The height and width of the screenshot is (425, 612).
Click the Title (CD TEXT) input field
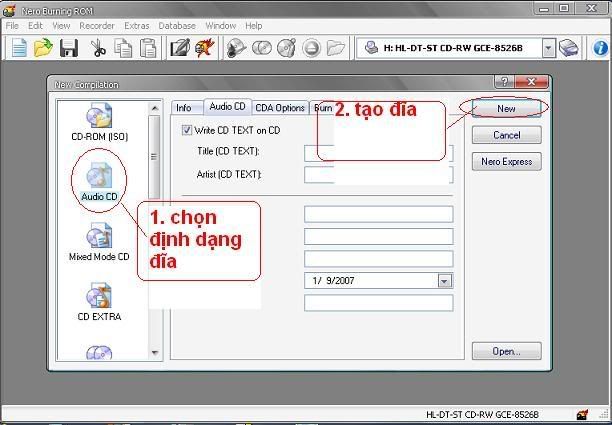pyautogui.click(x=379, y=153)
